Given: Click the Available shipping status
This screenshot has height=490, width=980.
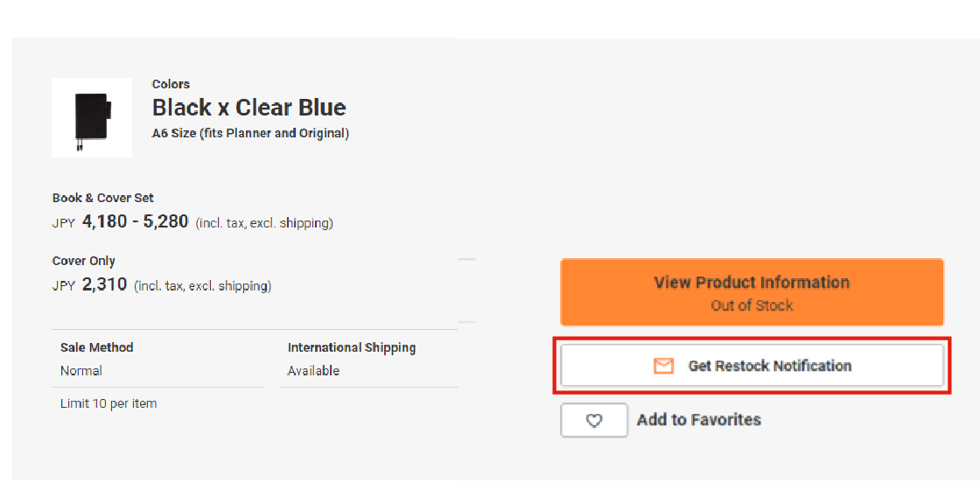Looking at the screenshot, I should [x=313, y=371].
